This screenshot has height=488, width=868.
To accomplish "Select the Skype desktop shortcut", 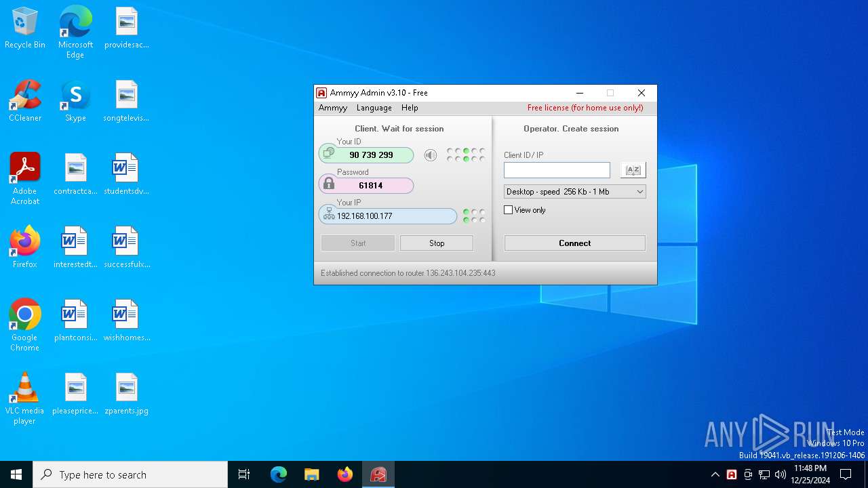I will click(75, 102).
